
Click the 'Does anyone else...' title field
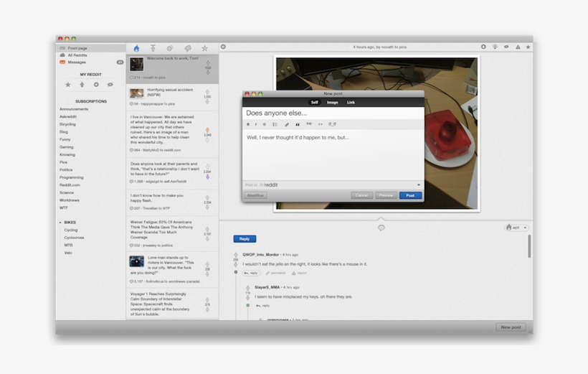click(333, 113)
